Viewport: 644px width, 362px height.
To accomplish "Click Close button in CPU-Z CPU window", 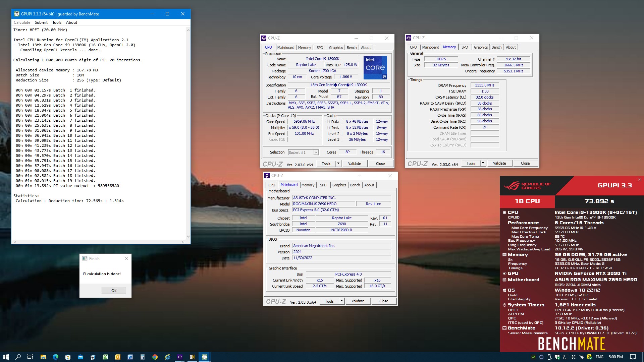I will coord(380,164).
